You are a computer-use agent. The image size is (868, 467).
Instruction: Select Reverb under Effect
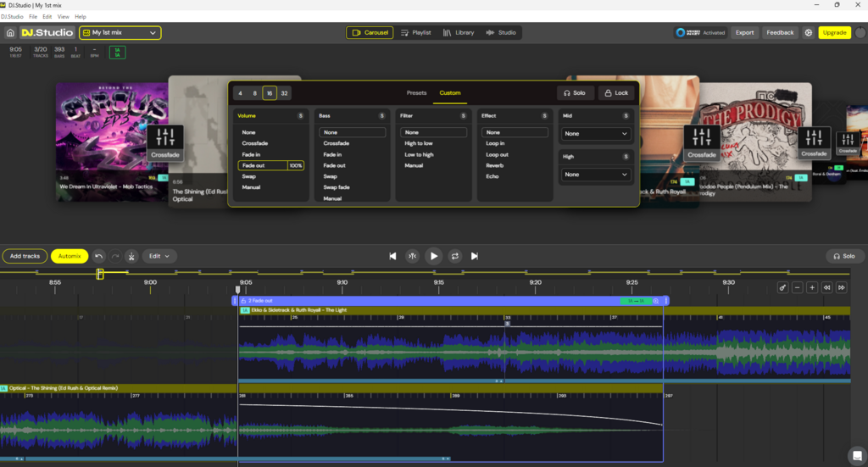[495, 165]
